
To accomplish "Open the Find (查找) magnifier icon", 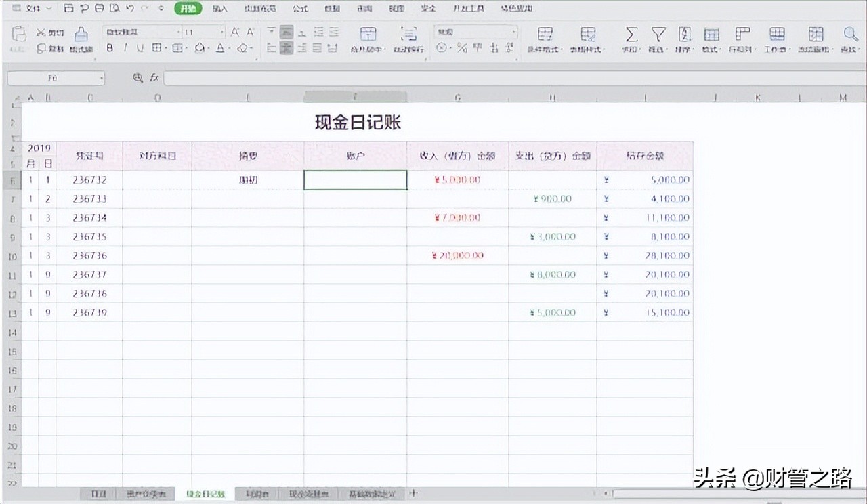I will (851, 33).
